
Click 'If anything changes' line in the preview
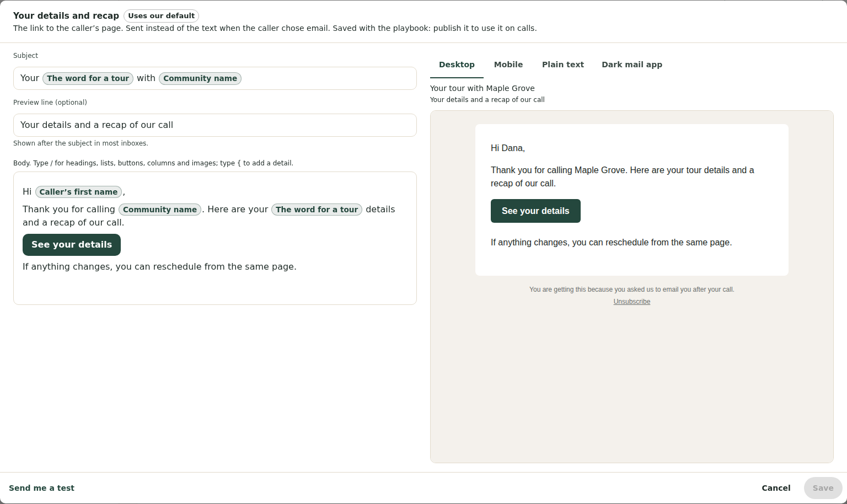point(612,243)
